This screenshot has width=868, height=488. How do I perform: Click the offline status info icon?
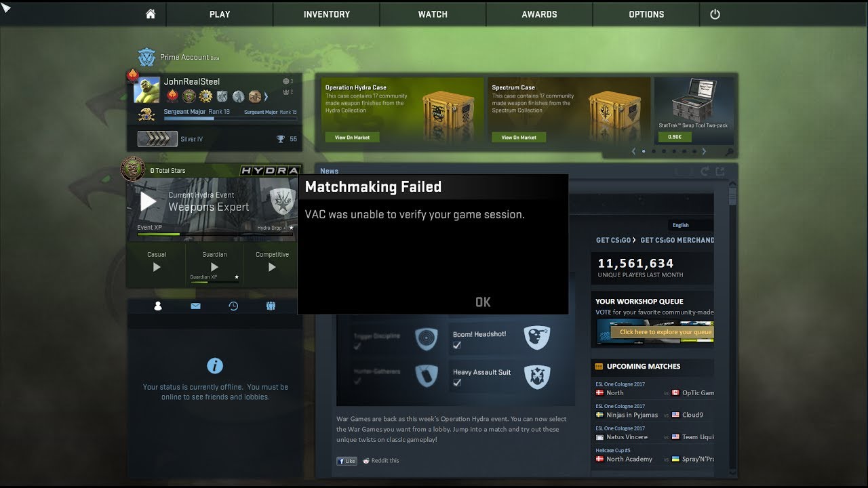click(x=215, y=366)
